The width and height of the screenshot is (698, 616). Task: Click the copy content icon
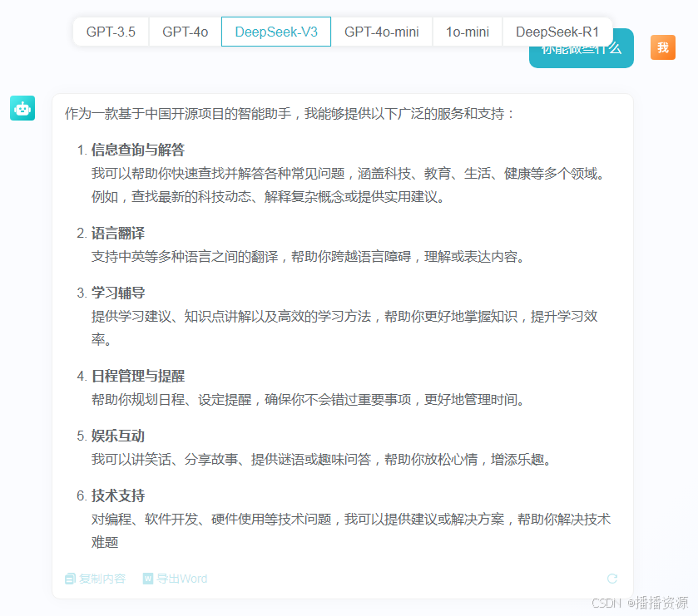[x=70, y=579]
